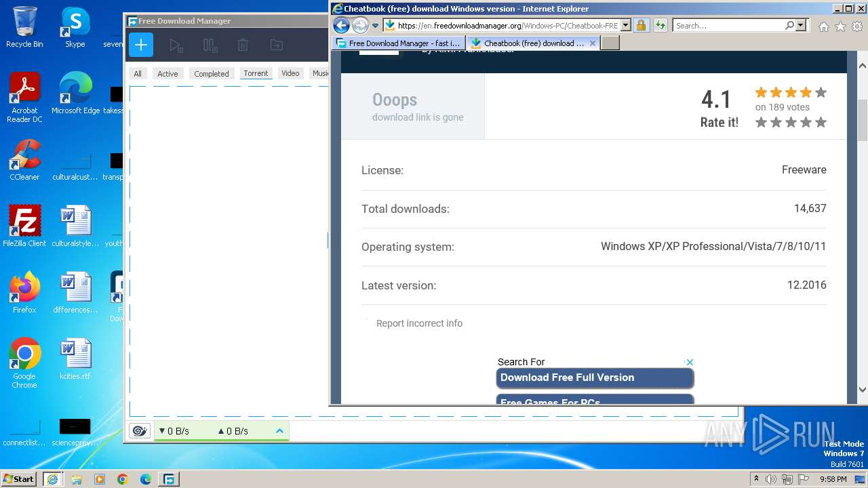The width and height of the screenshot is (868, 488).
Task: Rate it one star using the first gray star
Action: point(761,122)
